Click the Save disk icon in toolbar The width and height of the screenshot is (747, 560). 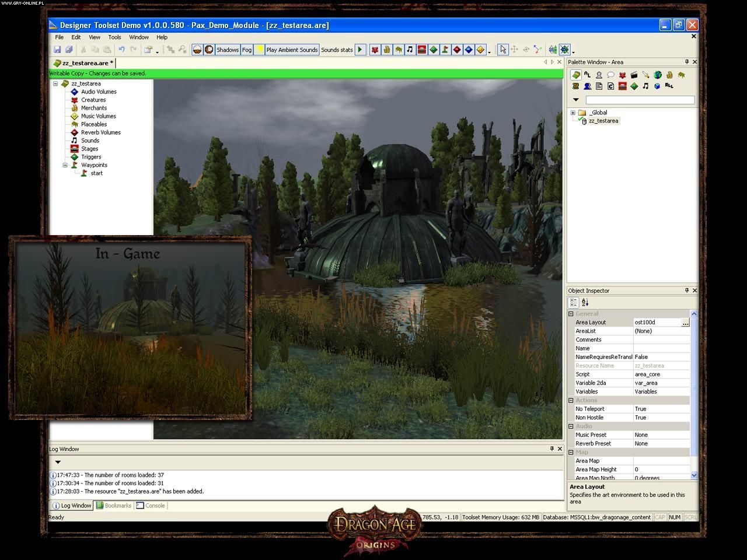coord(57,50)
